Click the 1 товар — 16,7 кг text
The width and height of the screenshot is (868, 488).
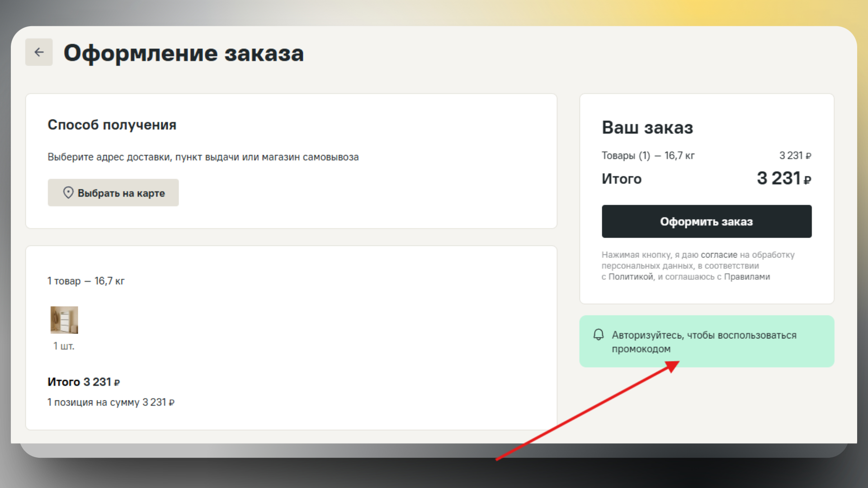coord(86,281)
